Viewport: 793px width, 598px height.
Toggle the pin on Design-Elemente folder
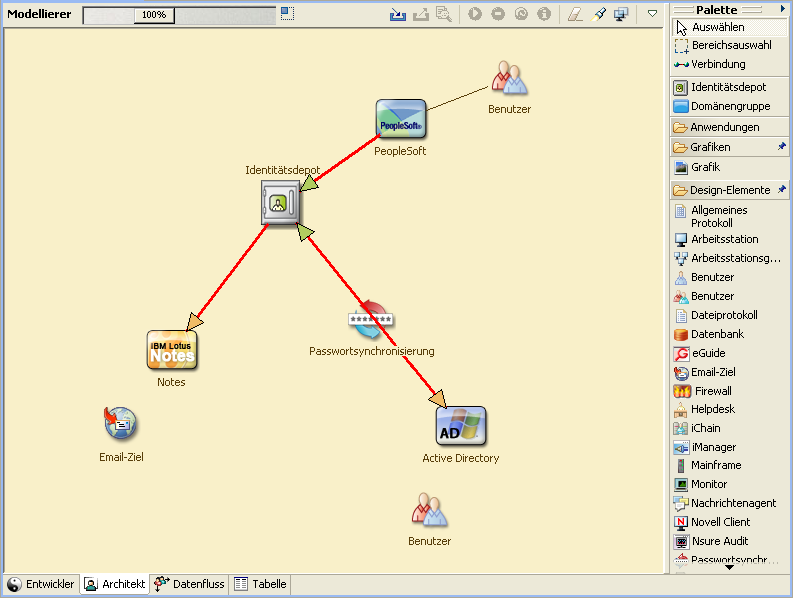[782, 189]
